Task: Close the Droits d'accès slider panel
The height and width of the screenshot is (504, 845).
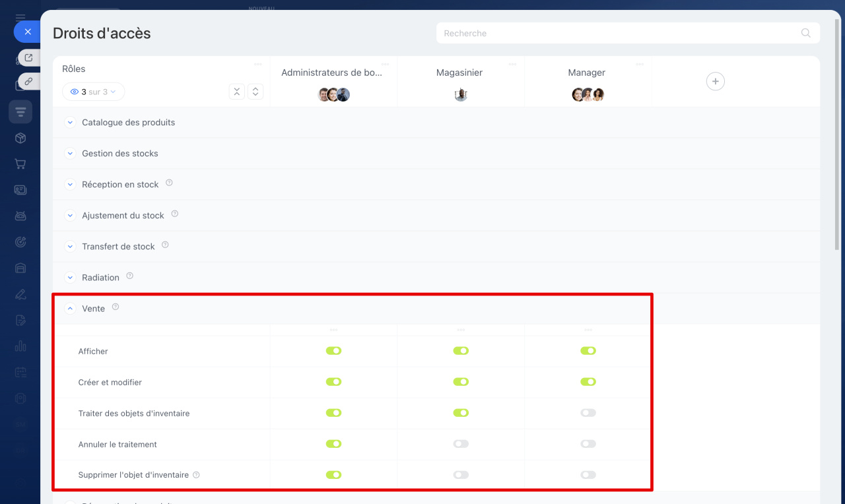Action: [x=27, y=32]
